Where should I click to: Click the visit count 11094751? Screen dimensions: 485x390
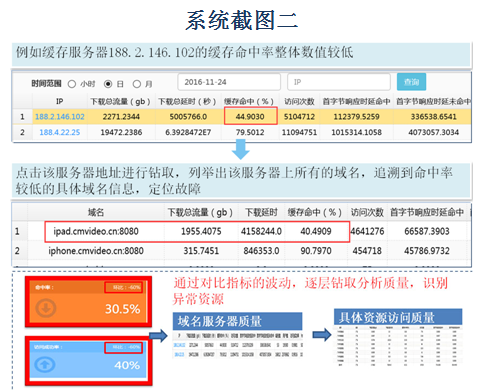click(299, 132)
